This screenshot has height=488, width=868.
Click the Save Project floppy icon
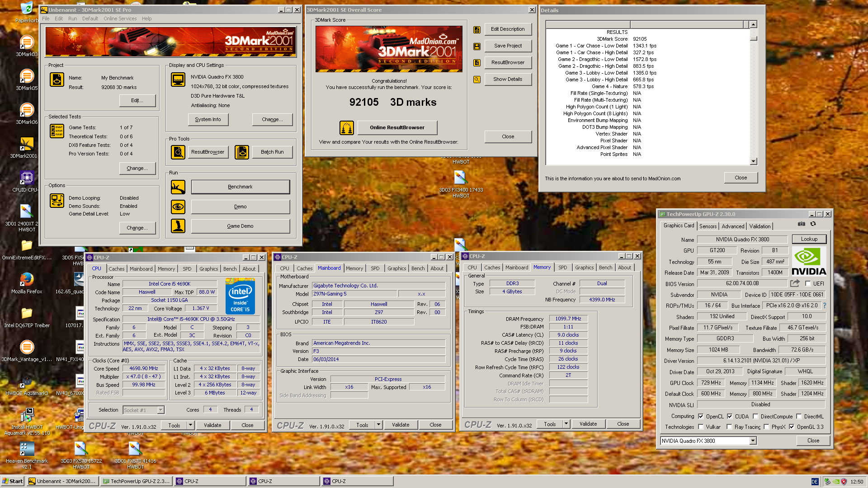coord(476,46)
